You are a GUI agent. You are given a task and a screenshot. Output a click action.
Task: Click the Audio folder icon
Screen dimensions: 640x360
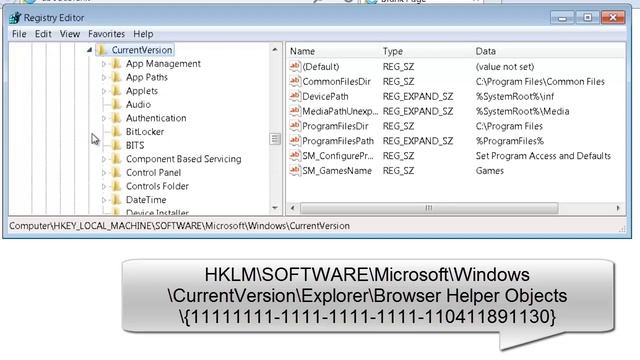tap(117, 104)
